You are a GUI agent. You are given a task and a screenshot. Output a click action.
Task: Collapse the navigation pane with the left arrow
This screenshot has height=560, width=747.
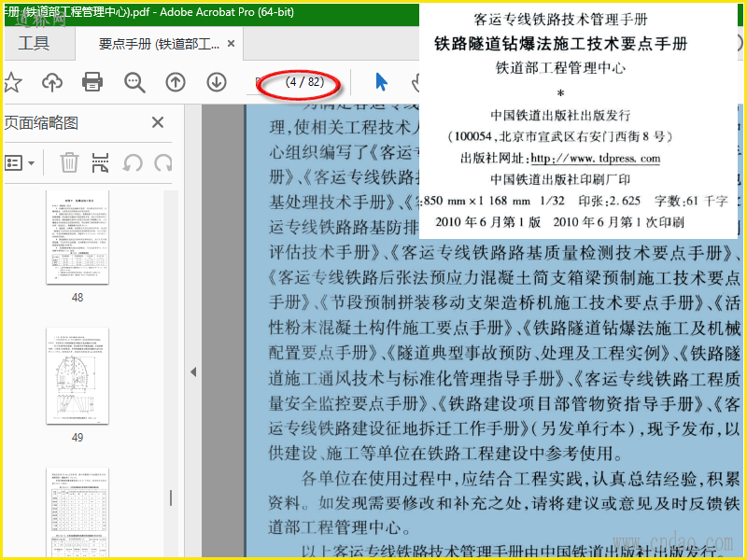(193, 371)
